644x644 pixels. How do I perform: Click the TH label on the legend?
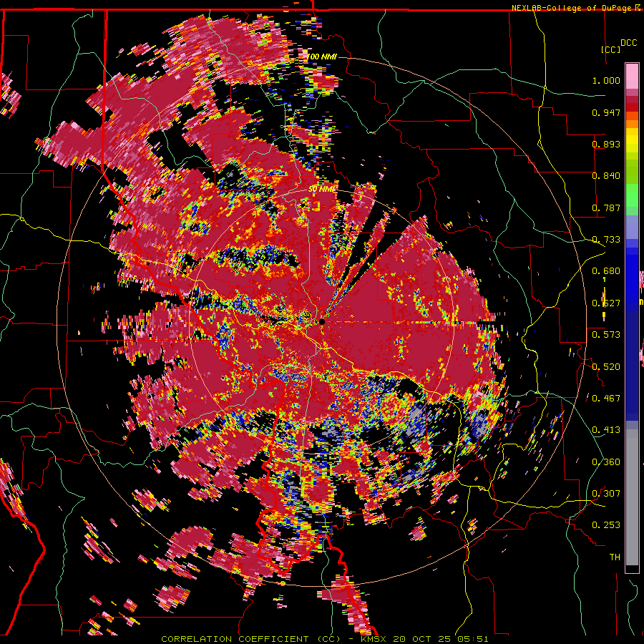[615, 557]
